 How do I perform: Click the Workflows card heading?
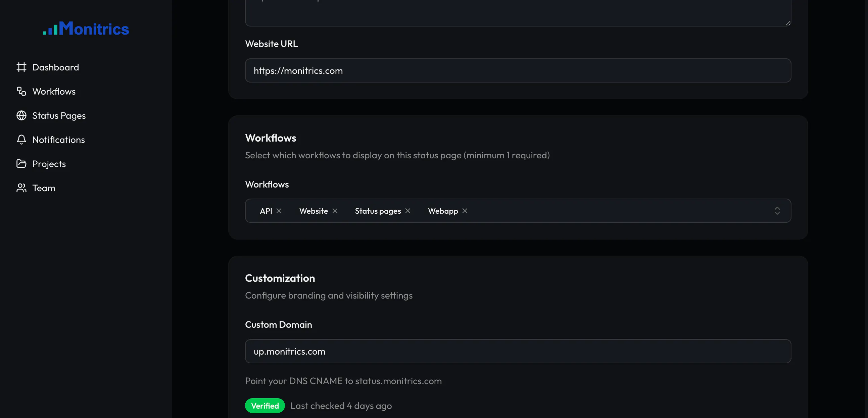(271, 138)
